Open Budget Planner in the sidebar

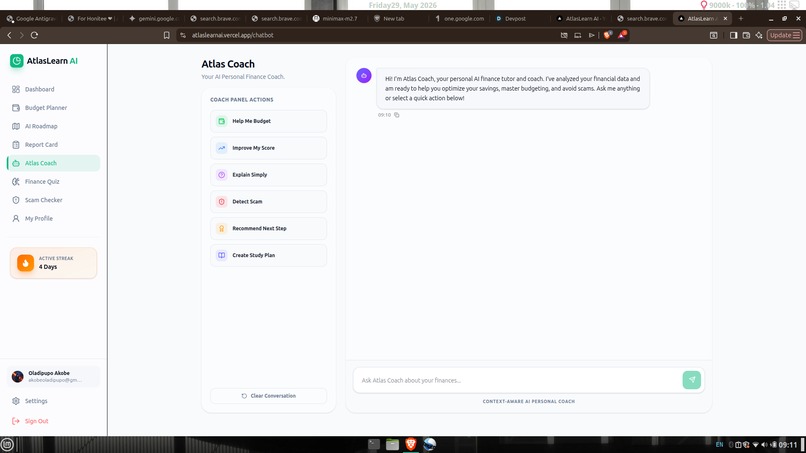pos(53,107)
